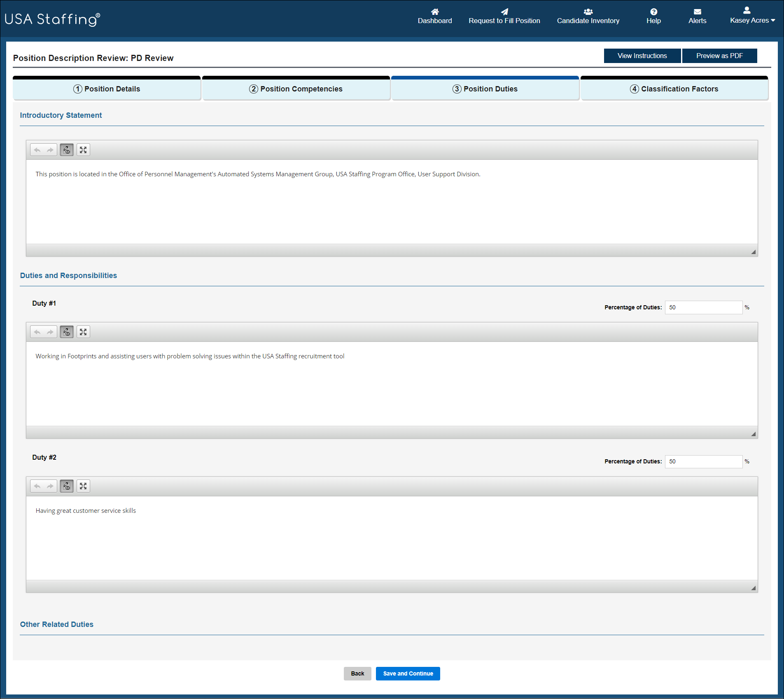Screen dimensions: 784x699
Task: Open Candidate Inventory in navigation bar
Action: (588, 16)
